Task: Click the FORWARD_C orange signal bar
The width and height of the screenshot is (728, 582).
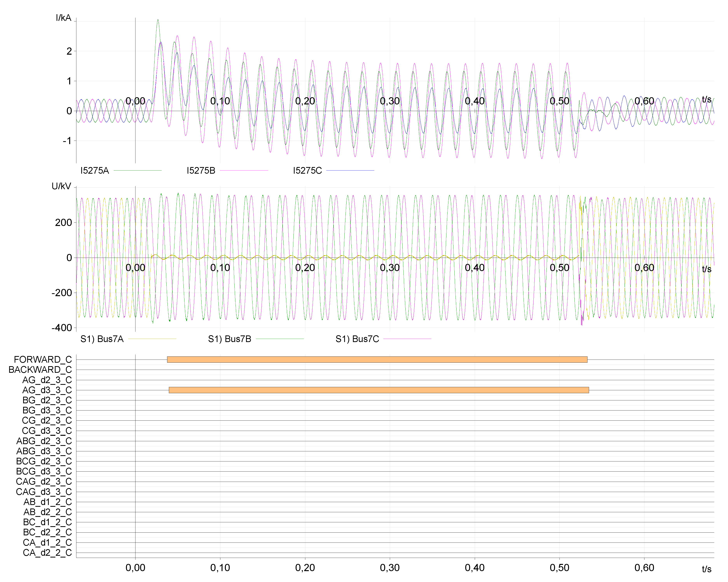Action: point(377,359)
